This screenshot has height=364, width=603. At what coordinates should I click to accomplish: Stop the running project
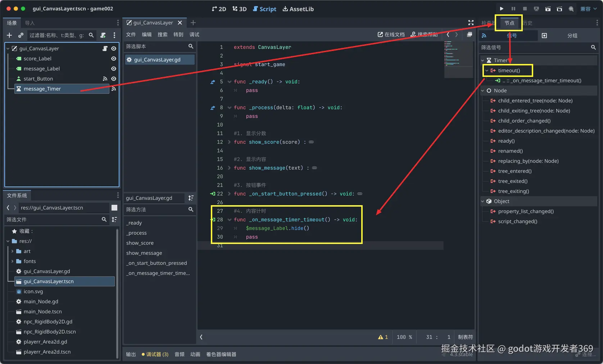click(x=525, y=9)
